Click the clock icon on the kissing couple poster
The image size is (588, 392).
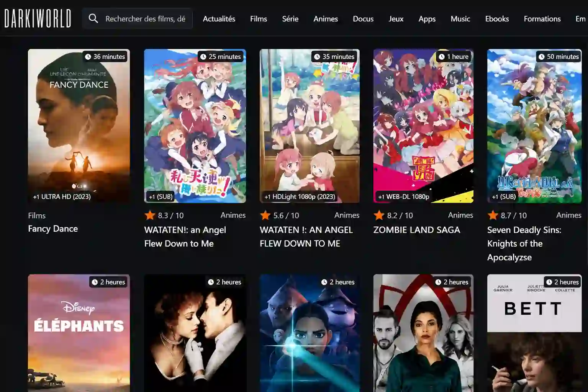[211, 282]
